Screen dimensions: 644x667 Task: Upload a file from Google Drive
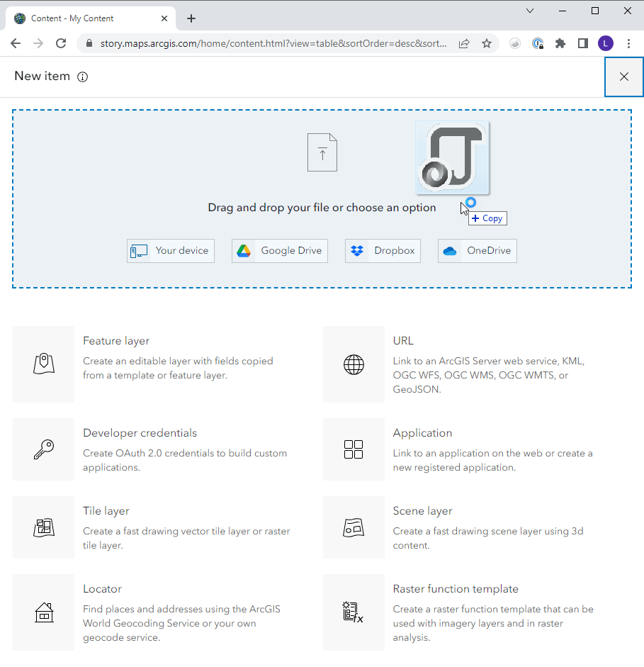coord(279,250)
